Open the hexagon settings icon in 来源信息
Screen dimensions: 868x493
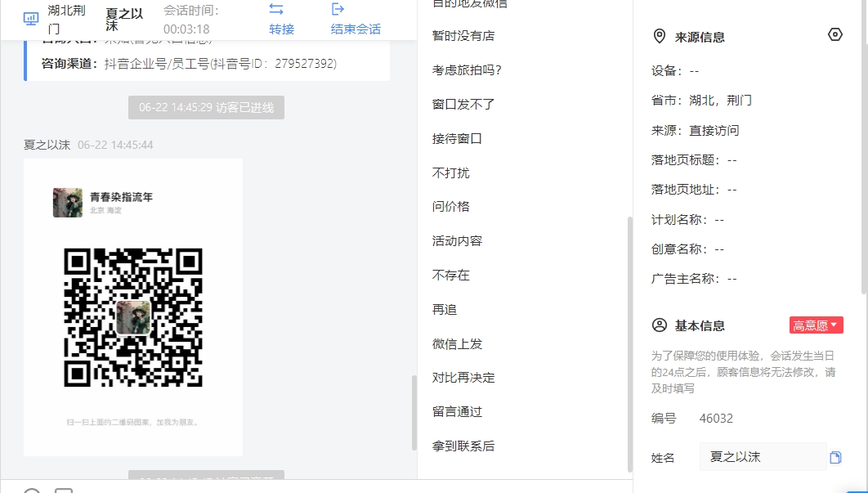(834, 35)
